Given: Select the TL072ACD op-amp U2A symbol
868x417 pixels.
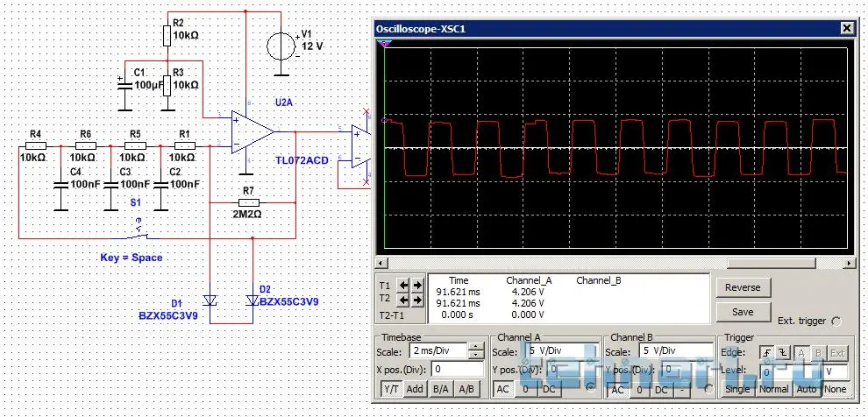Looking at the screenshot, I should click(x=253, y=131).
